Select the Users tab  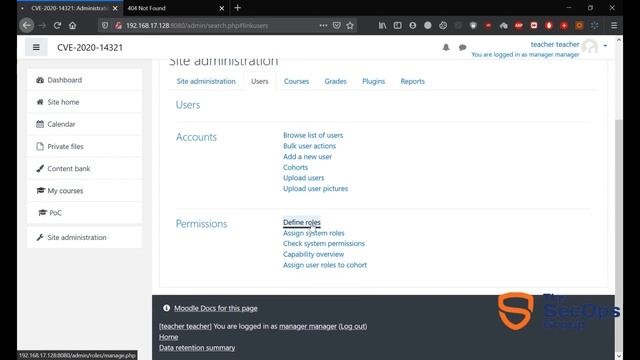(260, 81)
